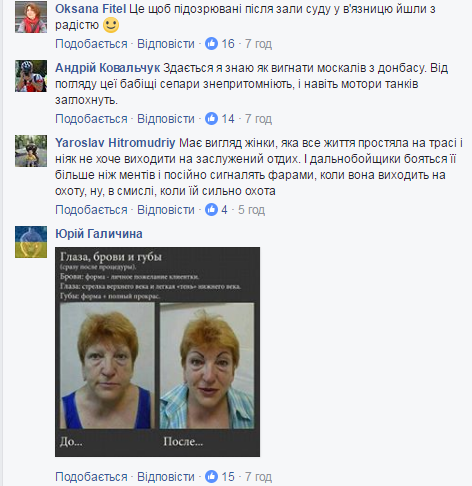Click Андрій Ковальчук name link

click(107, 68)
